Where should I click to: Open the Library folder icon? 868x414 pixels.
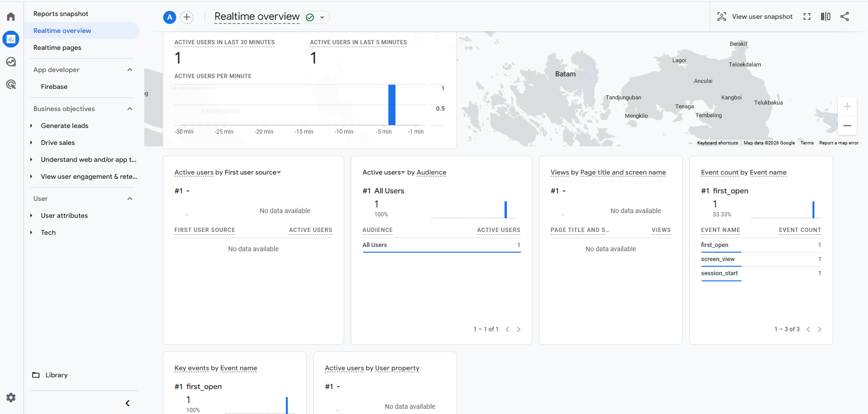36,375
